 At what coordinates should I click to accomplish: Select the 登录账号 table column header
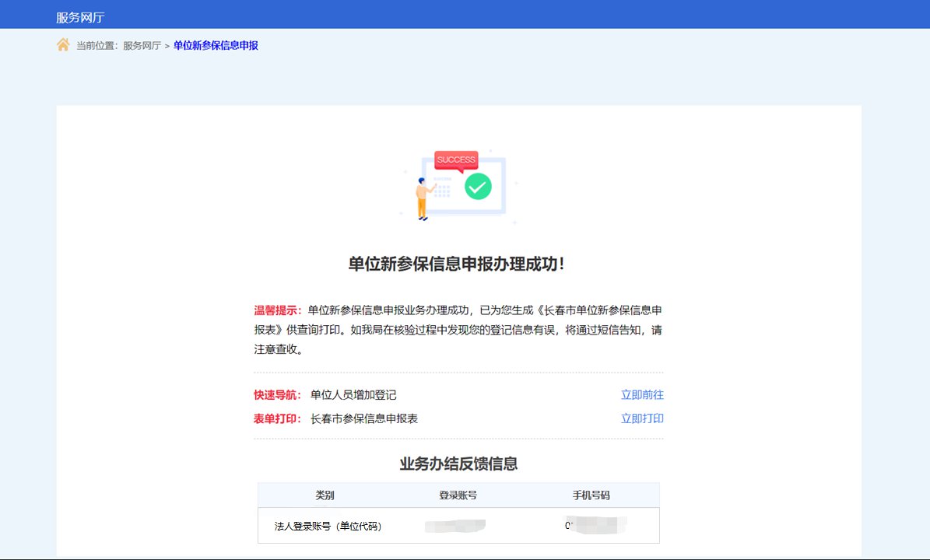pyautogui.click(x=458, y=495)
